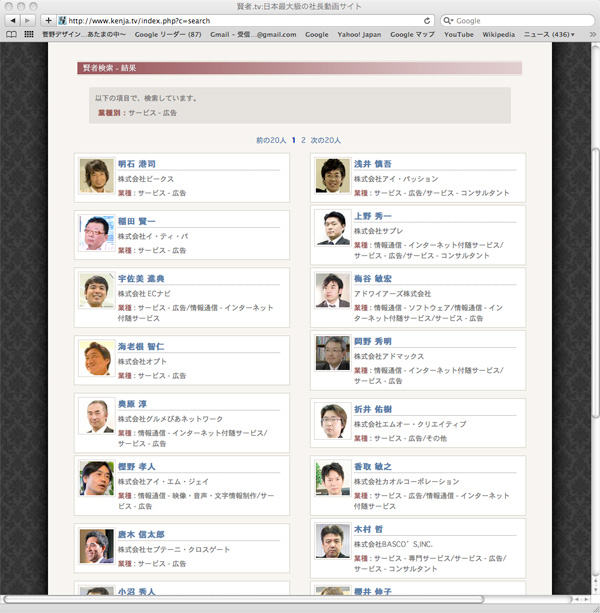Go to previous 20 results (前の20人)
Viewport: 600px width, 613px height.
coord(271,140)
